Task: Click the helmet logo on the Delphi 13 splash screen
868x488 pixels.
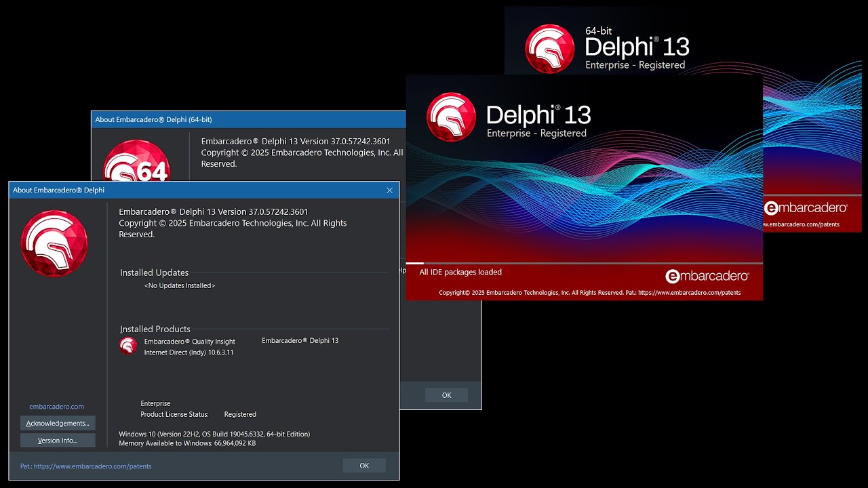Action: (x=452, y=117)
